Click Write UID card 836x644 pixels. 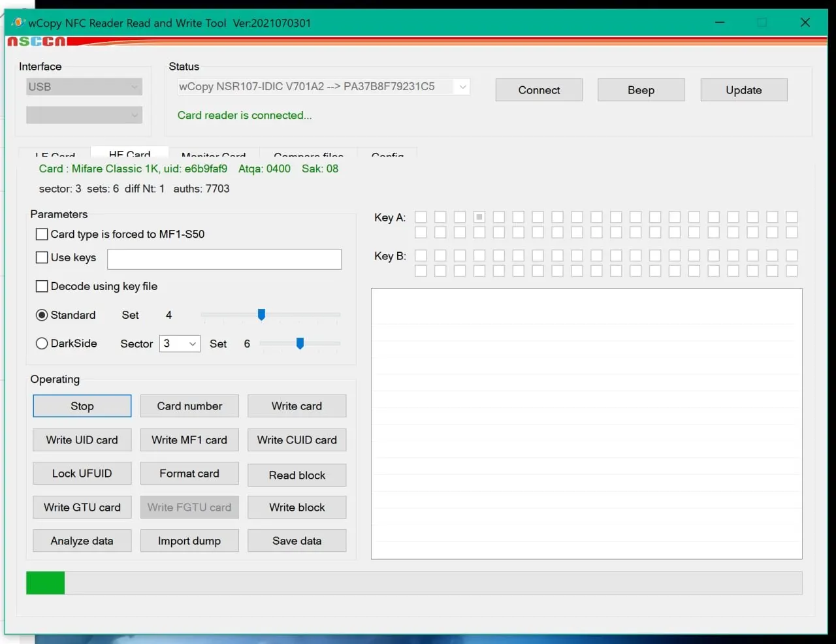pos(82,440)
